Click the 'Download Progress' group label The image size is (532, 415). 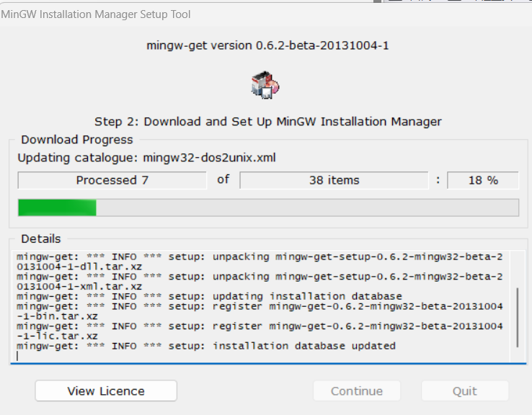[x=77, y=140]
